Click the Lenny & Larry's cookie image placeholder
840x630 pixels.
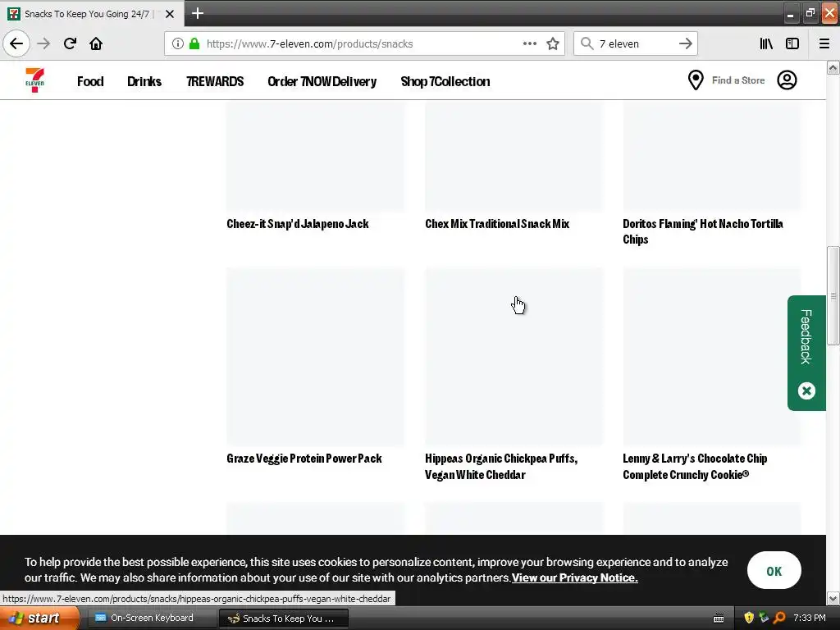(712, 356)
